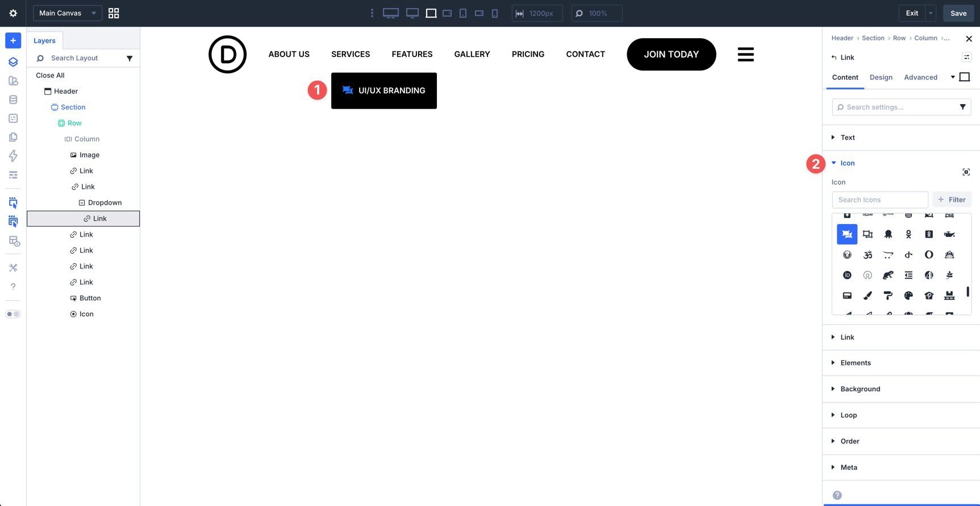Click the gray help circle at panel bottom
This screenshot has width=980, height=506.
[x=837, y=495]
